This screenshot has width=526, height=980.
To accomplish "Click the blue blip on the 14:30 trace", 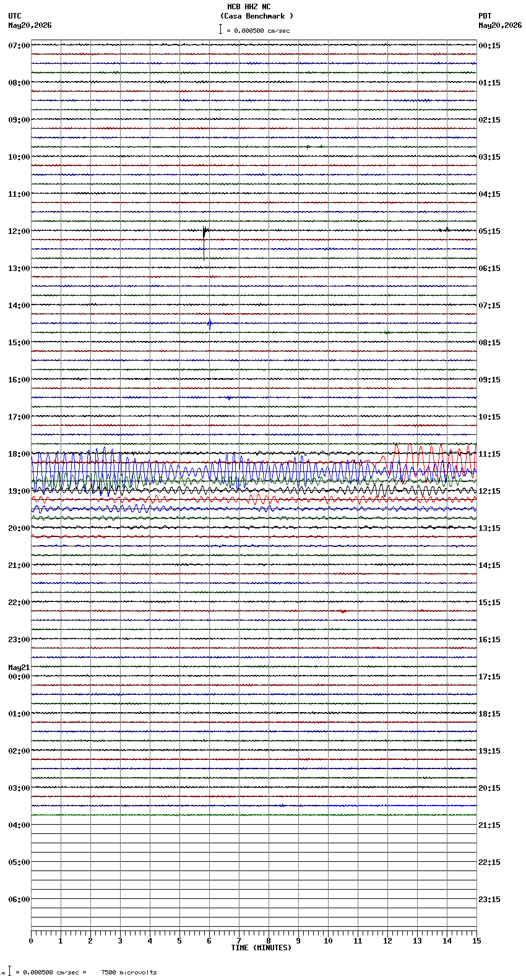I will click(210, 323).
